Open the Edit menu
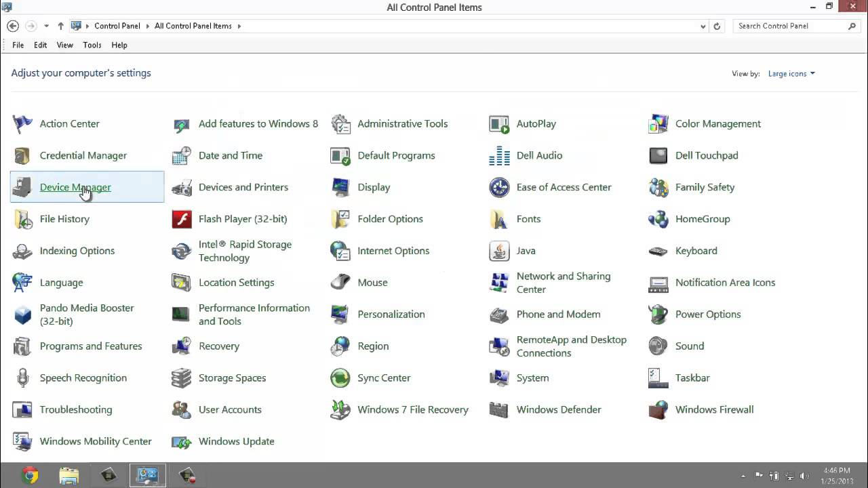868x488 pixels. (41, 45)
